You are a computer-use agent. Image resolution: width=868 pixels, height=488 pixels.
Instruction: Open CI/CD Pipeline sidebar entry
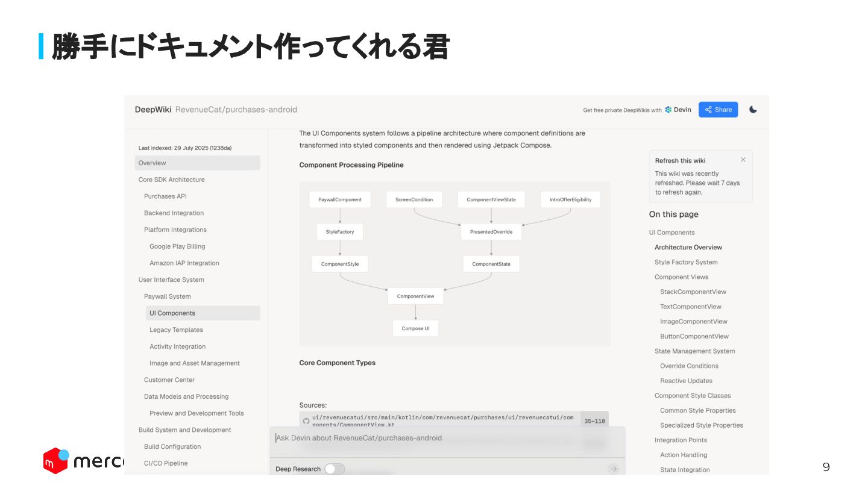tap(166, 463)
